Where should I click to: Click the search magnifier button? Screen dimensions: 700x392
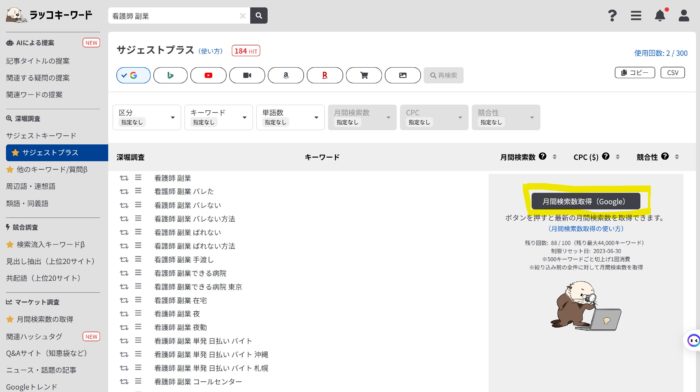coord(258,16)
